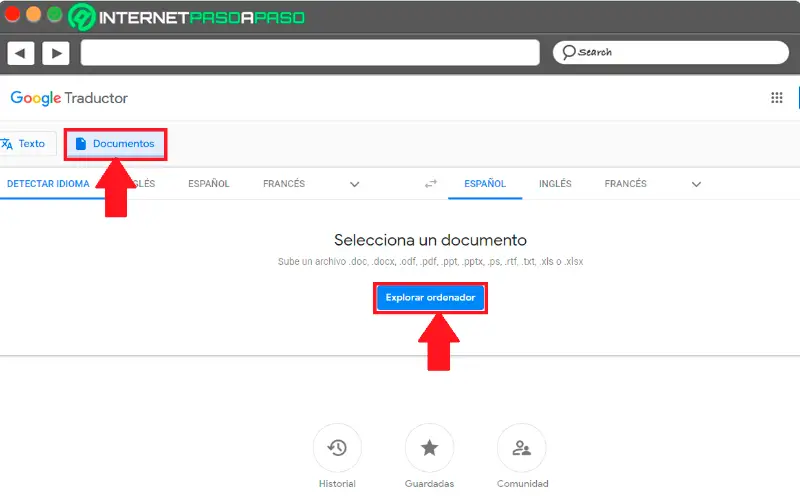Open the Google apps grid icon
The image size is (800, 500).
tap(777, 97)
